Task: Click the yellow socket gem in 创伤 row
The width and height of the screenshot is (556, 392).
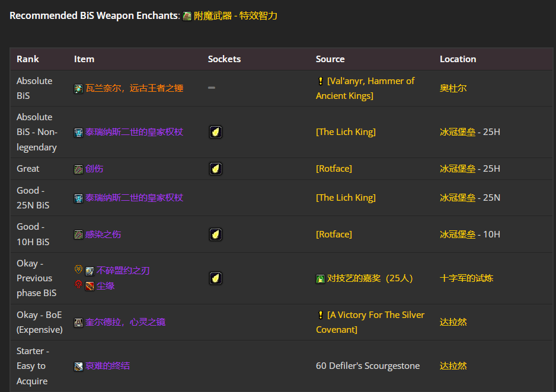Action: 216,168
